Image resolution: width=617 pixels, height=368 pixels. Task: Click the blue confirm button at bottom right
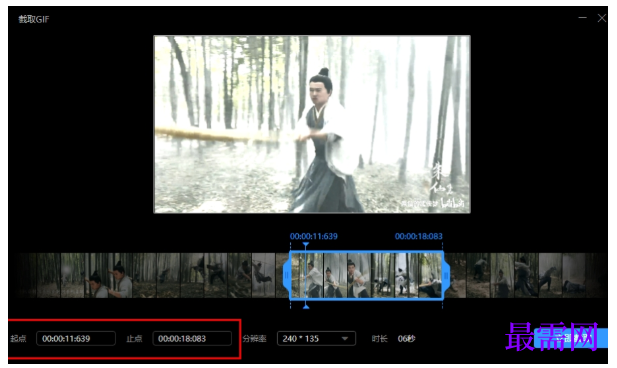pyautogui.click(x=571, y=338)
